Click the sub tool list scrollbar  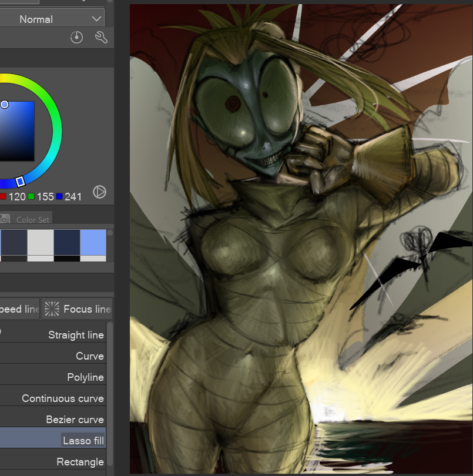tap(110, 393)
